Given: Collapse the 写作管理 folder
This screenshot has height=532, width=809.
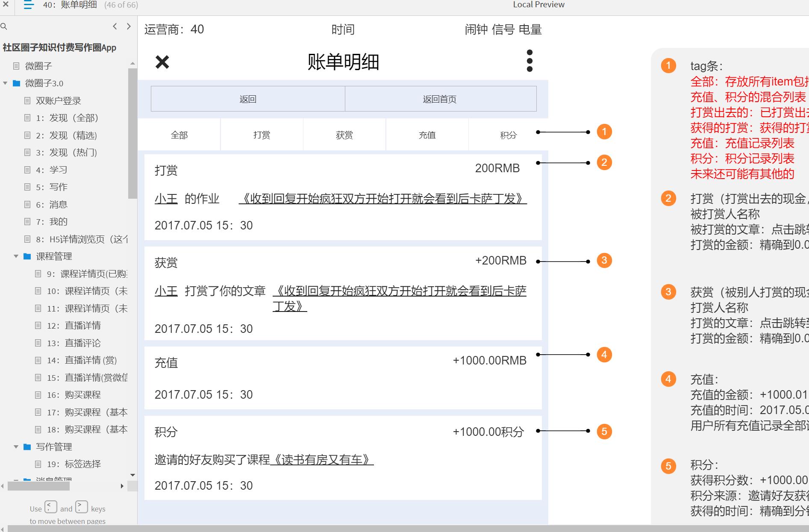Looking at the screenshot, I should click(16, 447).
